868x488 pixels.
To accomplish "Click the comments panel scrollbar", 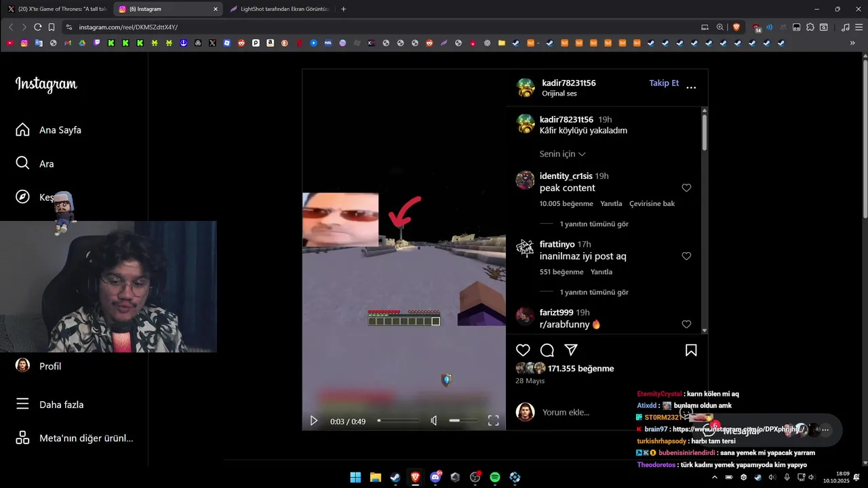I will coord(705,132).
